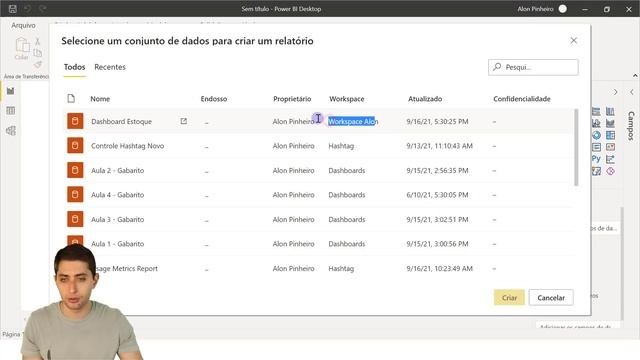Click the magnifier icon in search box

tap(497, 67)
